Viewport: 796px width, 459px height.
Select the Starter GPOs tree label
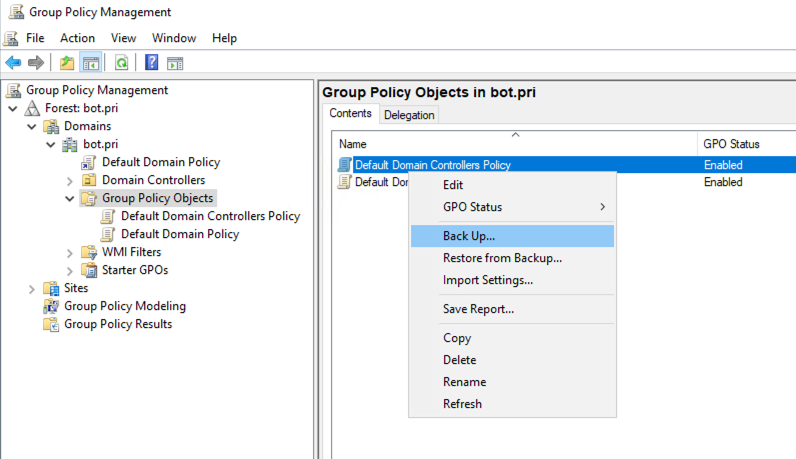pos(135,270)
